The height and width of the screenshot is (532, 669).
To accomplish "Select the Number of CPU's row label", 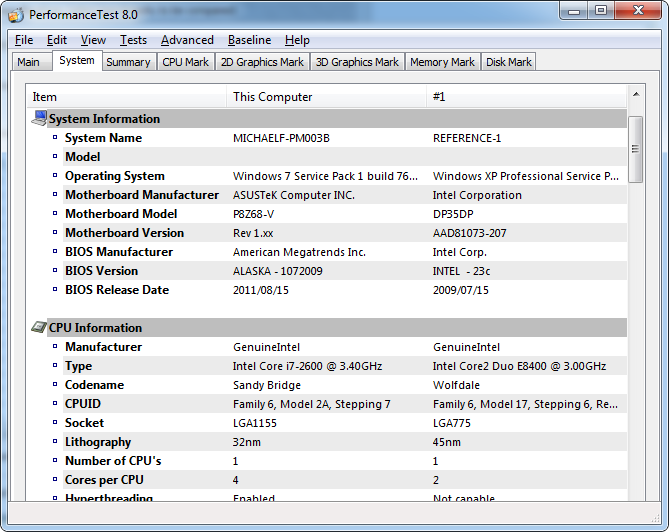I will pos(113,461).
